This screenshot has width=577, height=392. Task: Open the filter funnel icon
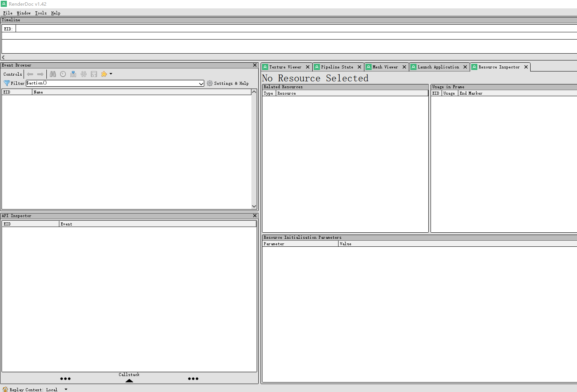click(7, 83)
